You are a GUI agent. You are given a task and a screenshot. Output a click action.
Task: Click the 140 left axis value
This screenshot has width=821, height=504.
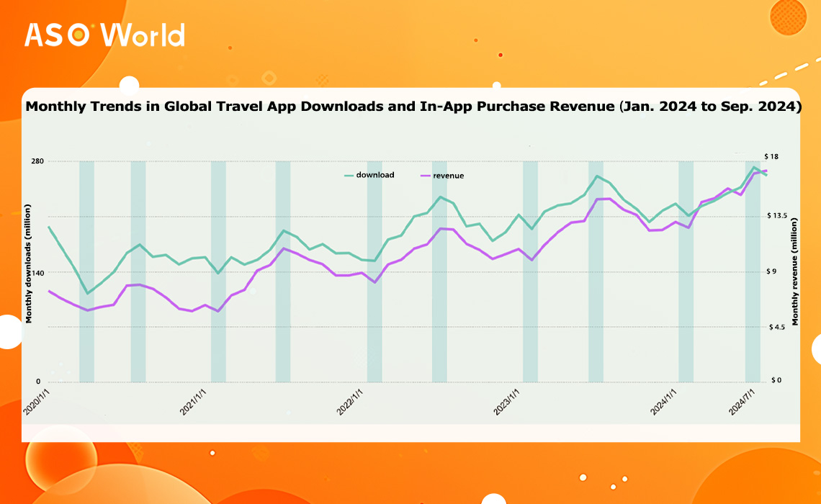pos(37,273)
